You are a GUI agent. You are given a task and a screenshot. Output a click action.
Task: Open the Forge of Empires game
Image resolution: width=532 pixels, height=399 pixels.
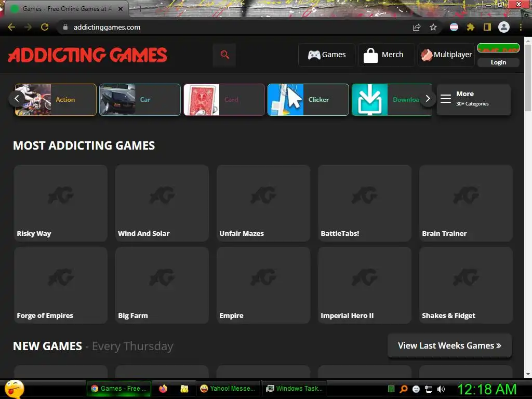point(61,285)
